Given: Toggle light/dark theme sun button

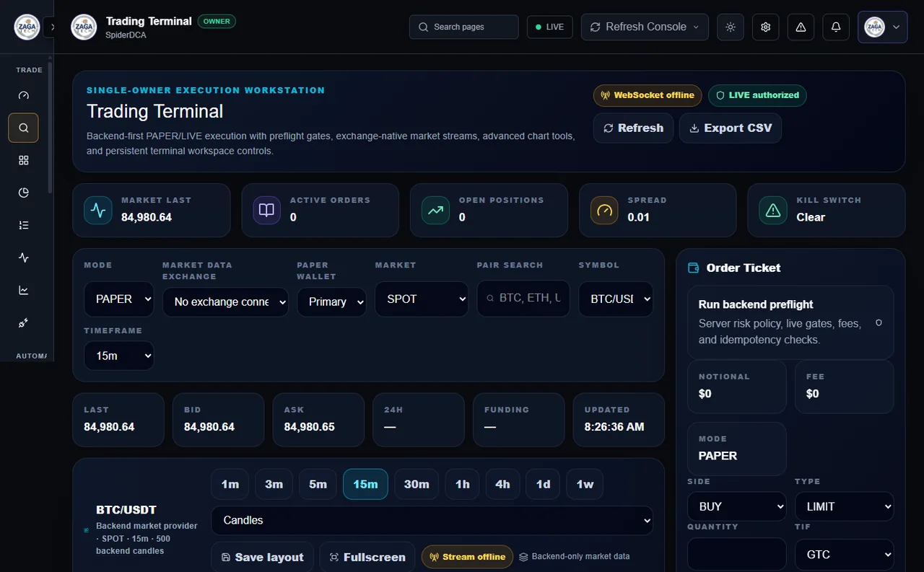Looking at the screenshot, I should coord(731,27).
